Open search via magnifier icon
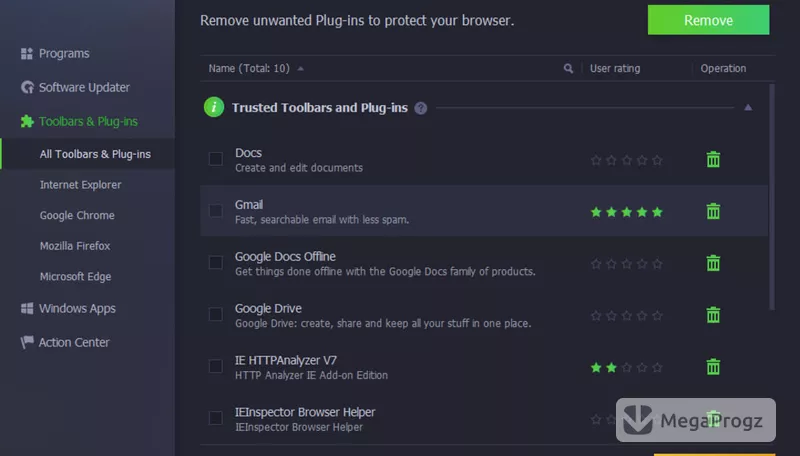Screen dimensions: 800x456 point(568,68)
